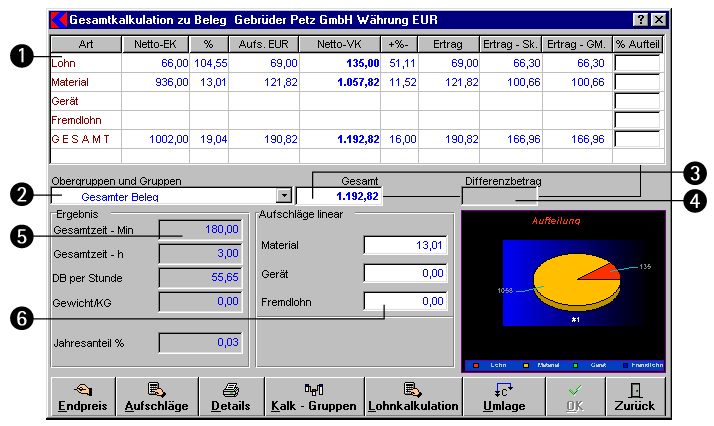The width and height of the screenshot is (714, 426).
Task: Open the Aufschläge dialog button
Action: 157,396
